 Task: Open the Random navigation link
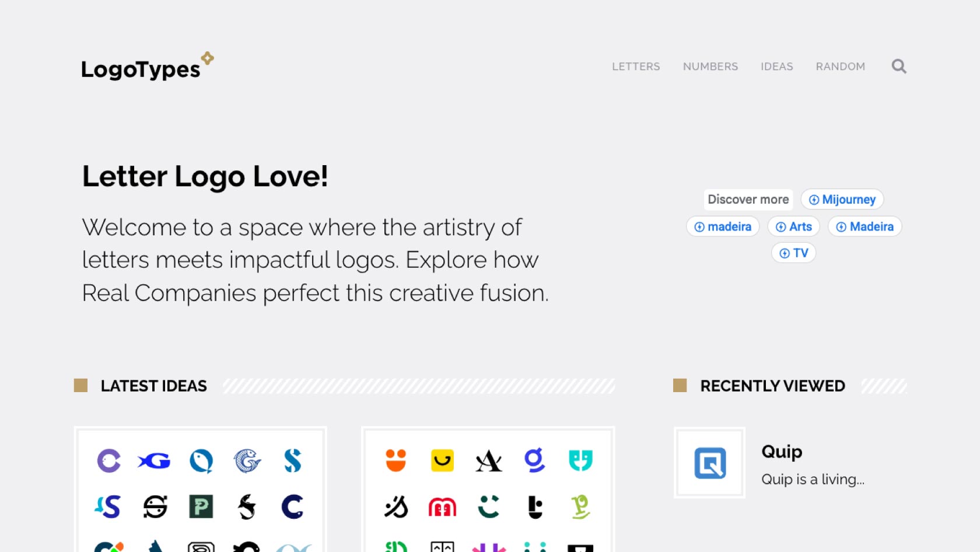[840, 67]
